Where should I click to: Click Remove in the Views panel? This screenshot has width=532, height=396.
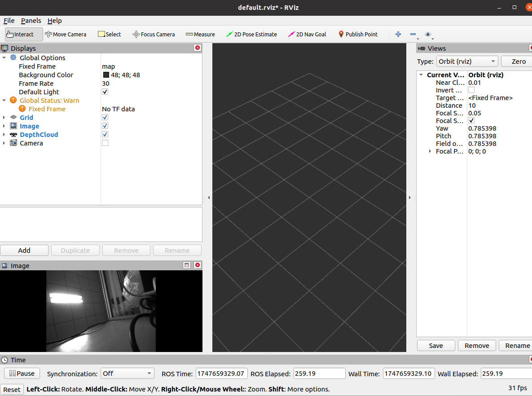pos(477,345)
